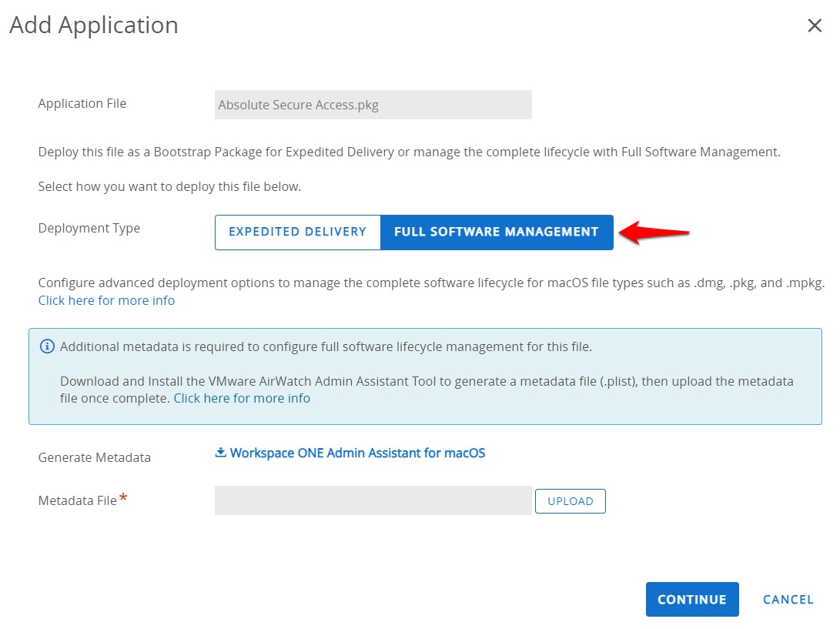Click into the empty Metadata File field
Screen dimensions: 840x629
click(373, 500)
